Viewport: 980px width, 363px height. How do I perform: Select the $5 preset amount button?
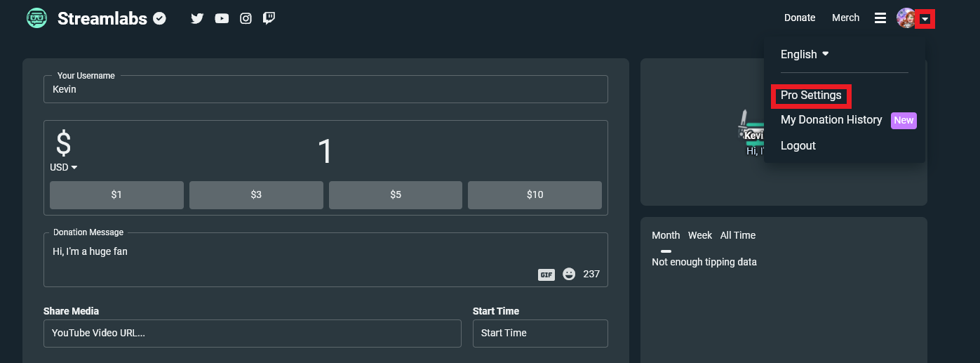pyautogui.click(x=396, y=195)
